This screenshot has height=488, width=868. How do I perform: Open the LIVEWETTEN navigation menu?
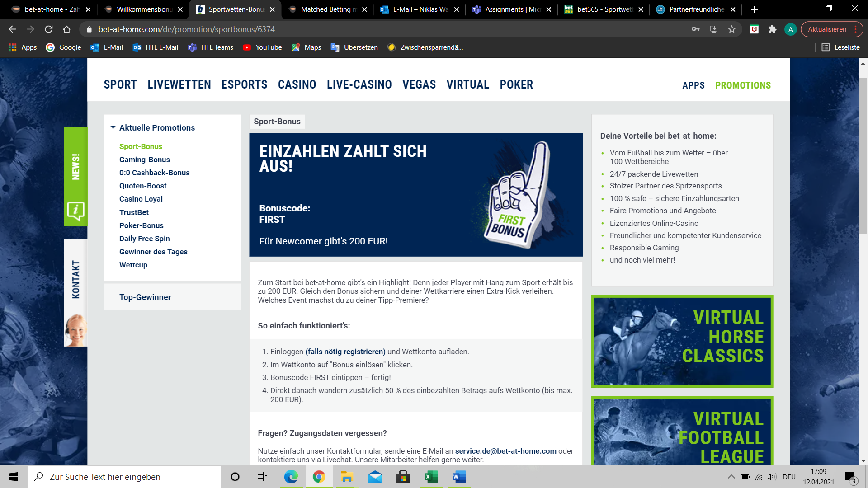point(179,84)
